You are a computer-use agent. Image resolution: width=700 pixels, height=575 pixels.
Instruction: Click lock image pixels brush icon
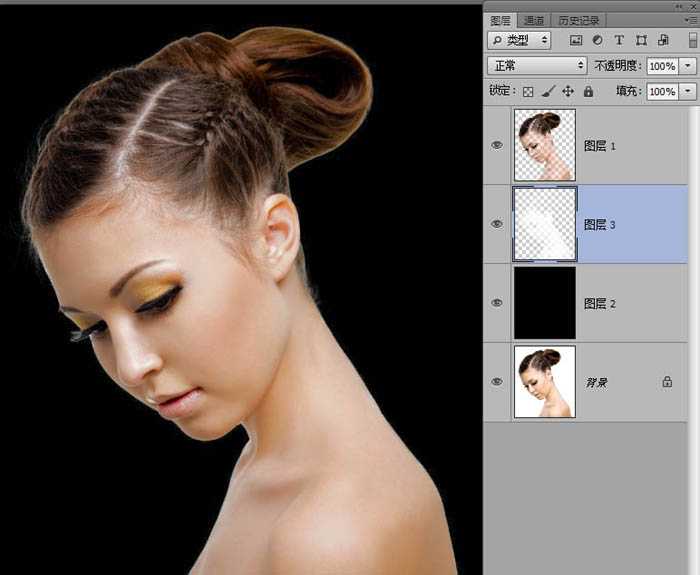click(548, 91)
